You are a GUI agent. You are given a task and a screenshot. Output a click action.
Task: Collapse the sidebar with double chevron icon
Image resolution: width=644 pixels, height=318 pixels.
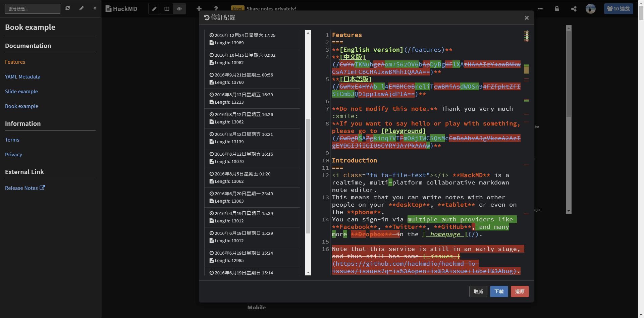[95, 8]
